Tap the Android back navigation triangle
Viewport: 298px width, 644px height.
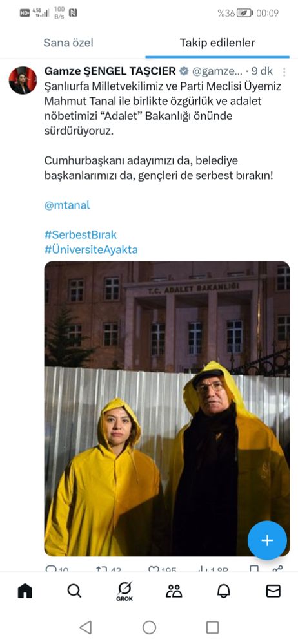point(86,627)
